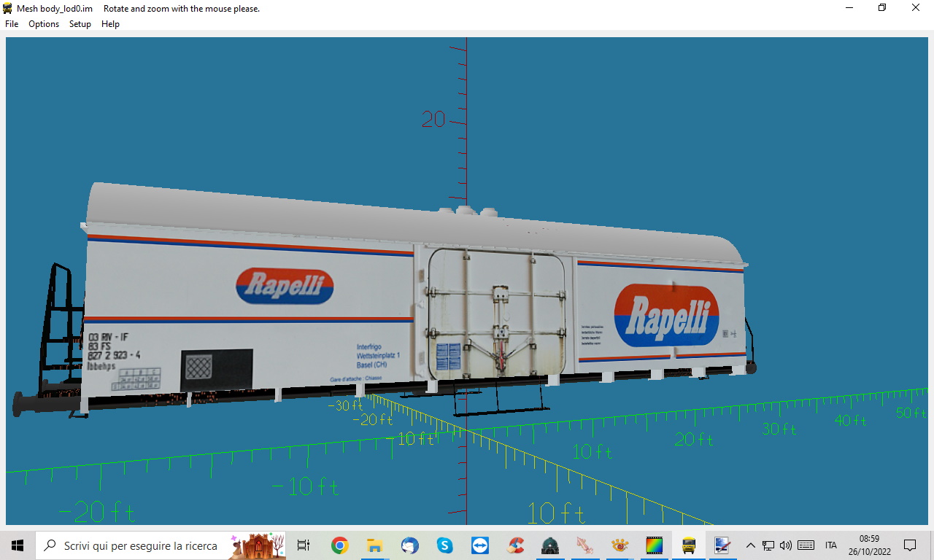The image size is (934, 560).
Task: Click the search highlights illustration in search box
Action: coord(257,545)
